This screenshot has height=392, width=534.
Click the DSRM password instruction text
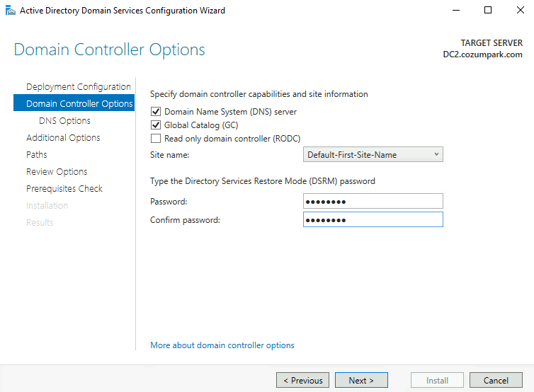coord(263,181)
